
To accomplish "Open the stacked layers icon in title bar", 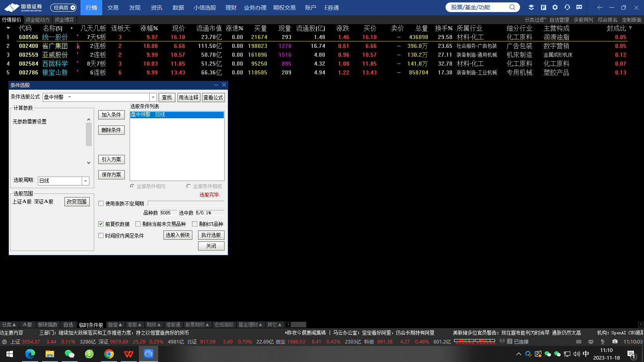I will tap(531, 7).
